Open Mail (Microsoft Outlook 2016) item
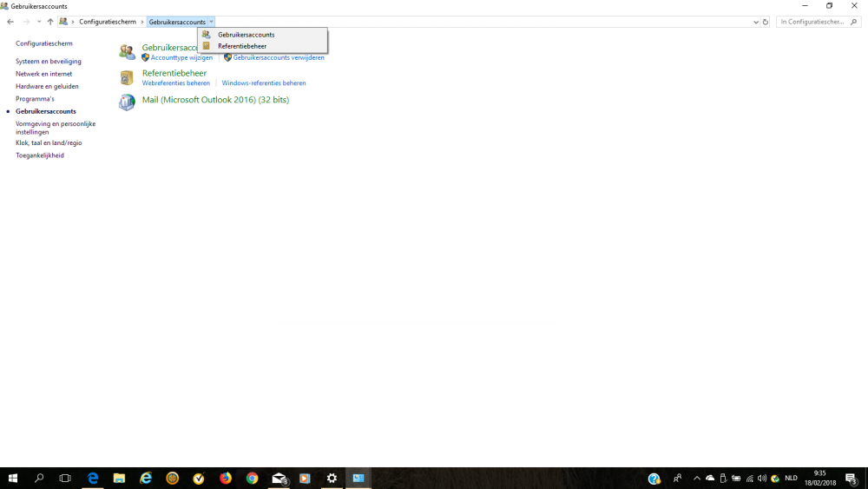Screen dimensions: 868x489 click(x=215, y=100)
